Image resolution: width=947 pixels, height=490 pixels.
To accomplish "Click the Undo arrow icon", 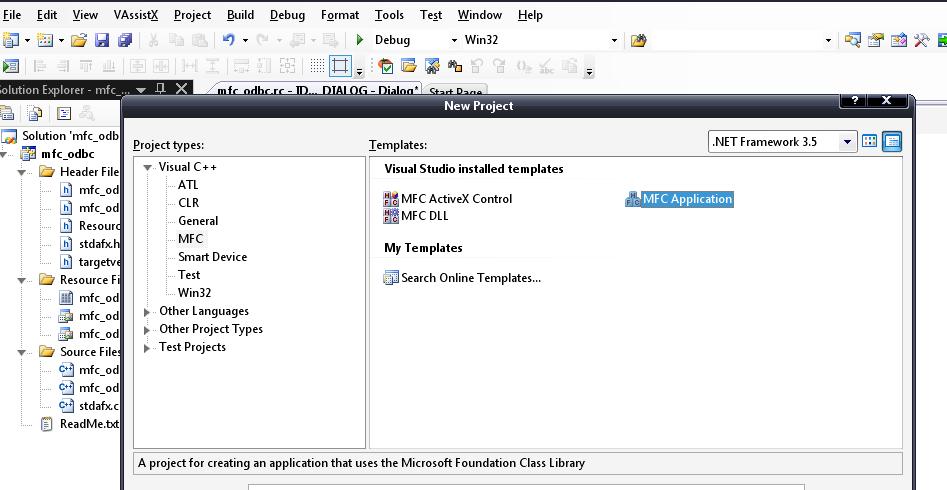I will (x=228, y=40).
